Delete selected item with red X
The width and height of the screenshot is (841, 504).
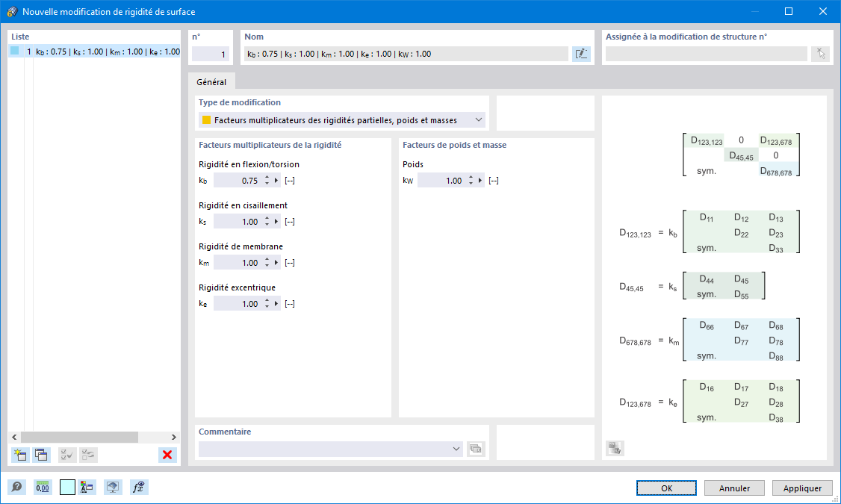click(167, 455)
